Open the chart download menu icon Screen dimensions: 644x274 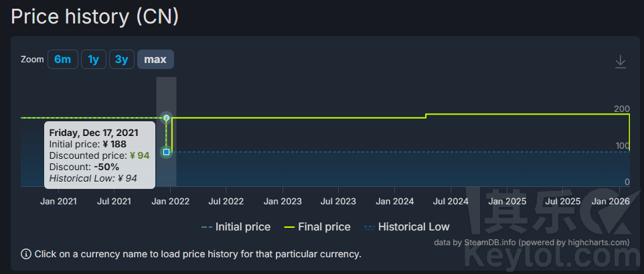pyautogui.click(x=620, y=62)
